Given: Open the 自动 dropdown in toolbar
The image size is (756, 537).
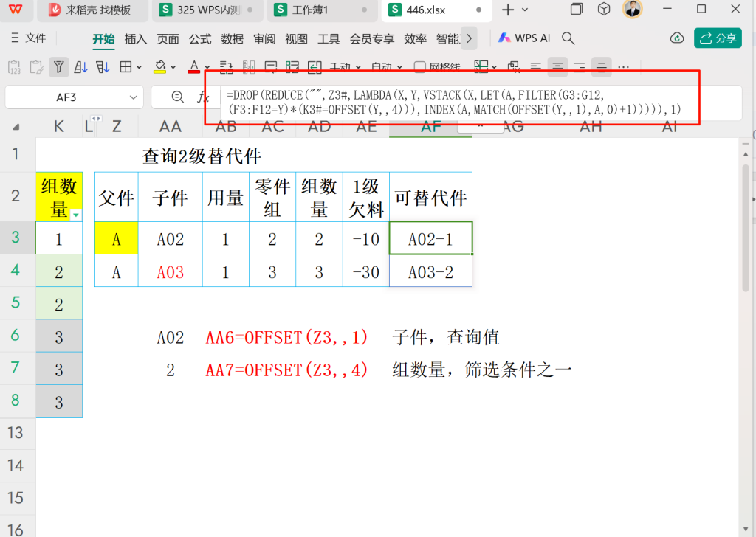Looking at the screenshot, I should (387, 67).
